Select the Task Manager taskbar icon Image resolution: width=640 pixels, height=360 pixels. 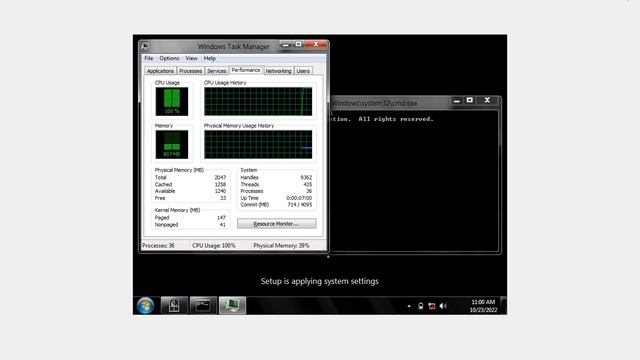[232, 305]
